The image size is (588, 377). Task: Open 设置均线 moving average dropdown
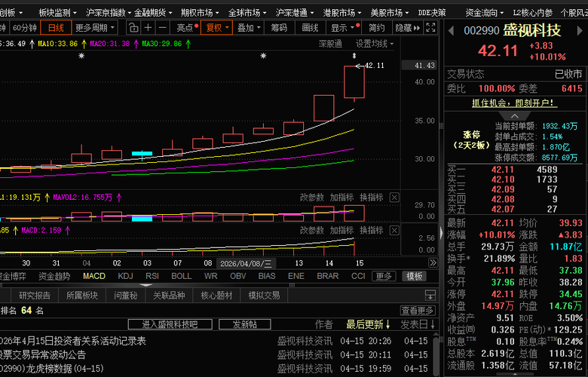(x=374, y=44)
